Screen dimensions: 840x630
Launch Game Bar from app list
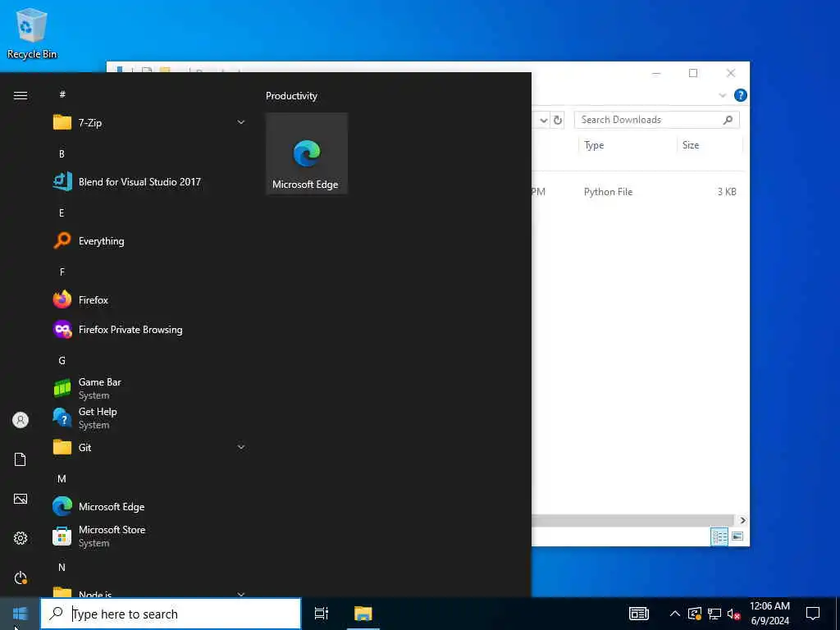(x=149, y=388)
